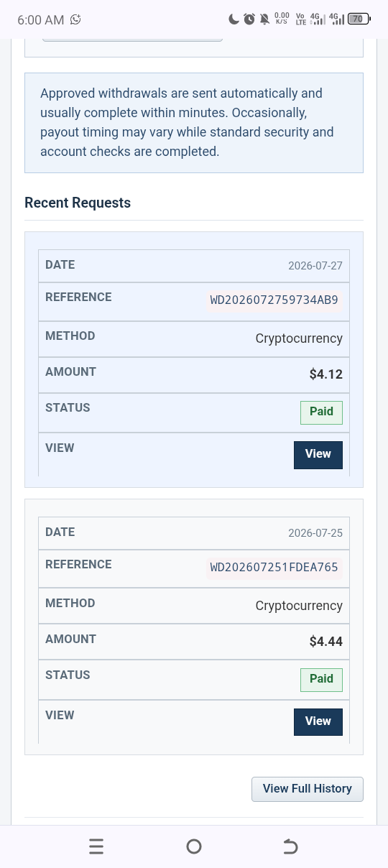Viewport: 388px width, 868px height.
Task: Tap the alarm clock status icon
Action: pos(249,19)
